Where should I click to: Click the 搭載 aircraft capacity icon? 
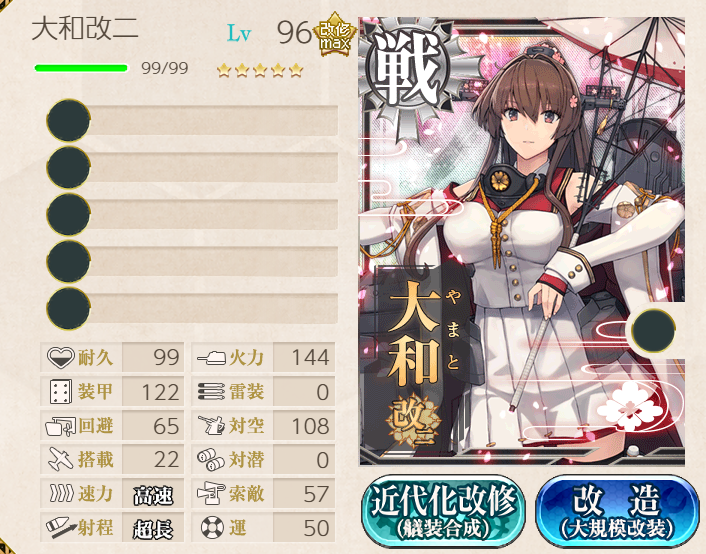click(60, 459)
